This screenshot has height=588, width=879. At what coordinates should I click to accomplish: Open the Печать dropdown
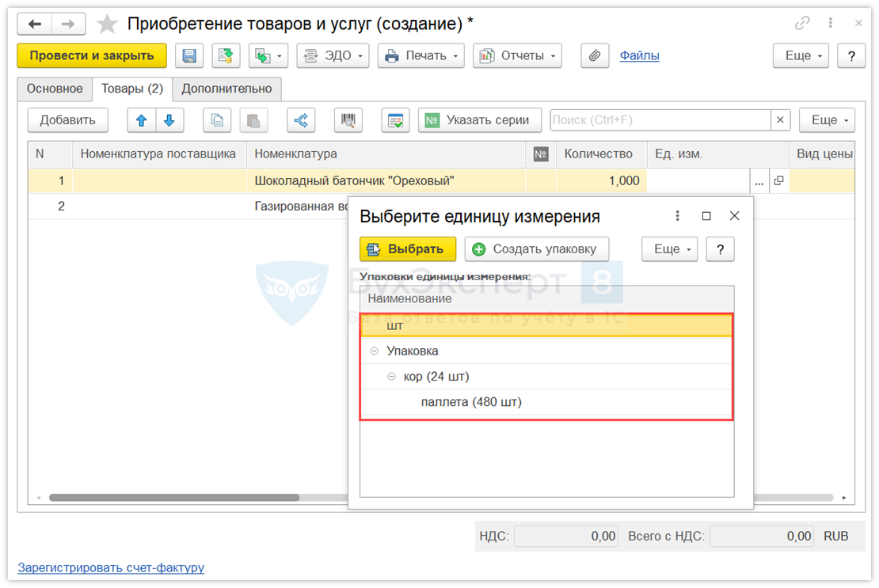point(421,55)
